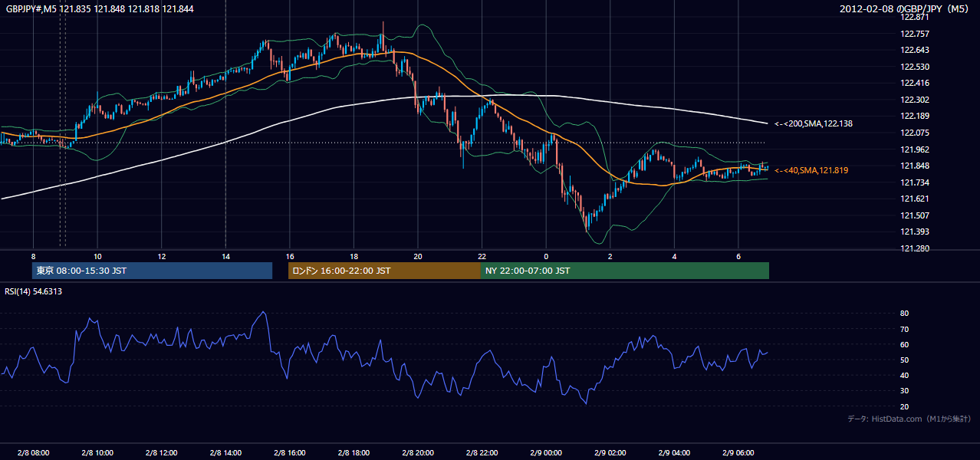Click hour label 10 under the price chart
This screenshot has height=460, width=980.
pos(97,256)
